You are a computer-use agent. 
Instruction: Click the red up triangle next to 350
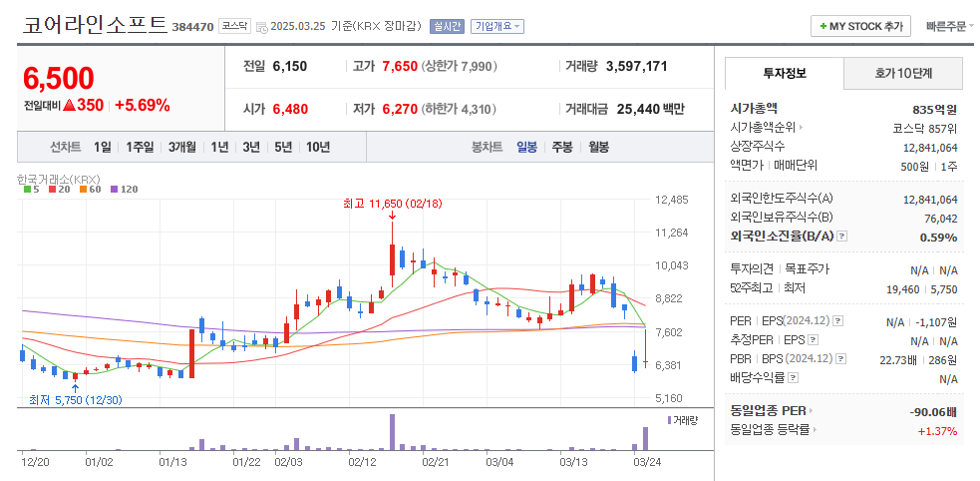(x=69, y=105)
